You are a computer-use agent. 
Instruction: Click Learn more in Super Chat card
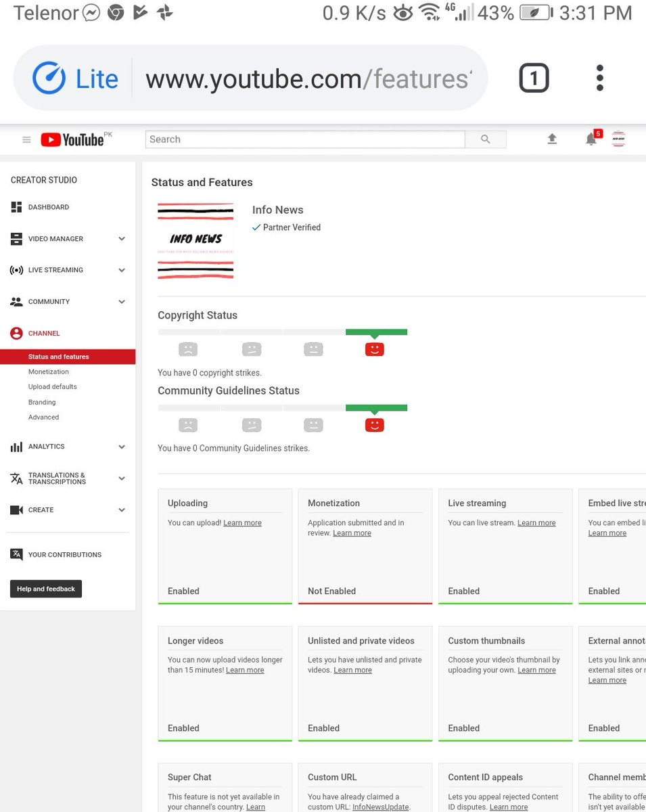coord(256,807)
